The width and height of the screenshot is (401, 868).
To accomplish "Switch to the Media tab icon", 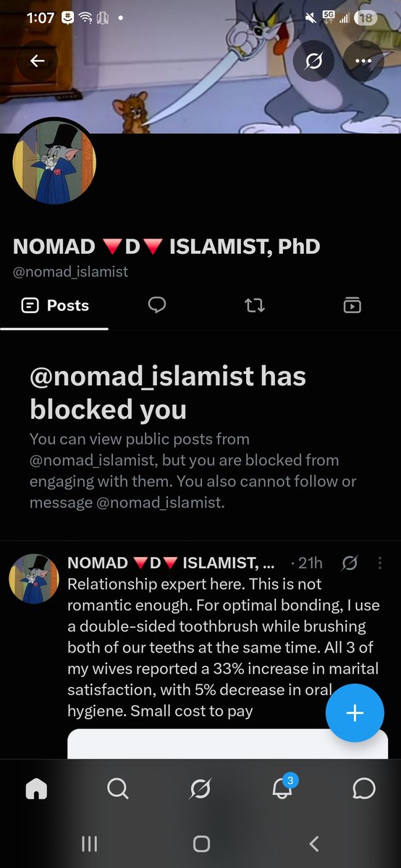I will 352,305.
